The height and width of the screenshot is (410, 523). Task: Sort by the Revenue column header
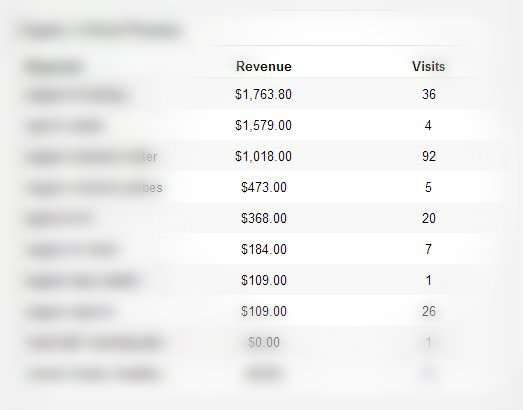click(x=264, y=66)
